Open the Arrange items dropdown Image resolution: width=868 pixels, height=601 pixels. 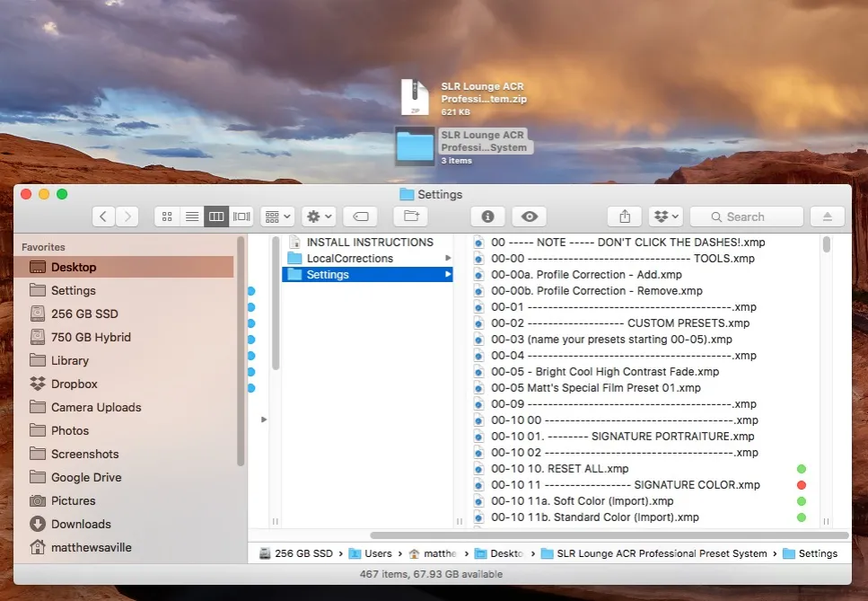tap(277, 216)
